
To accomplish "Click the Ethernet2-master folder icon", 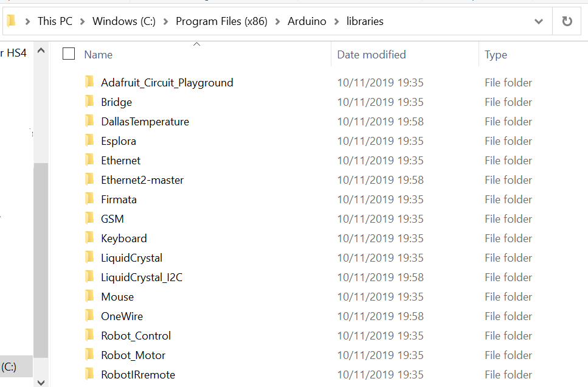I will tap(89, 180).
